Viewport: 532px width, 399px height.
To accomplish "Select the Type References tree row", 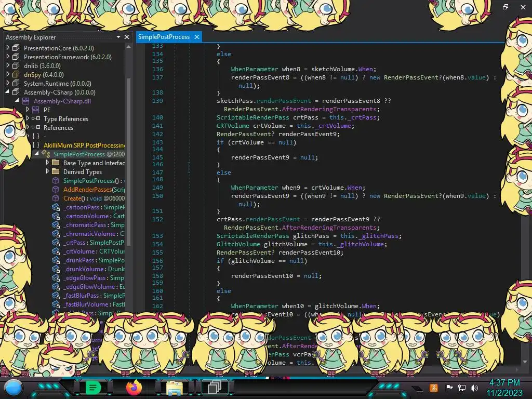I will click(x=66, y=119).
